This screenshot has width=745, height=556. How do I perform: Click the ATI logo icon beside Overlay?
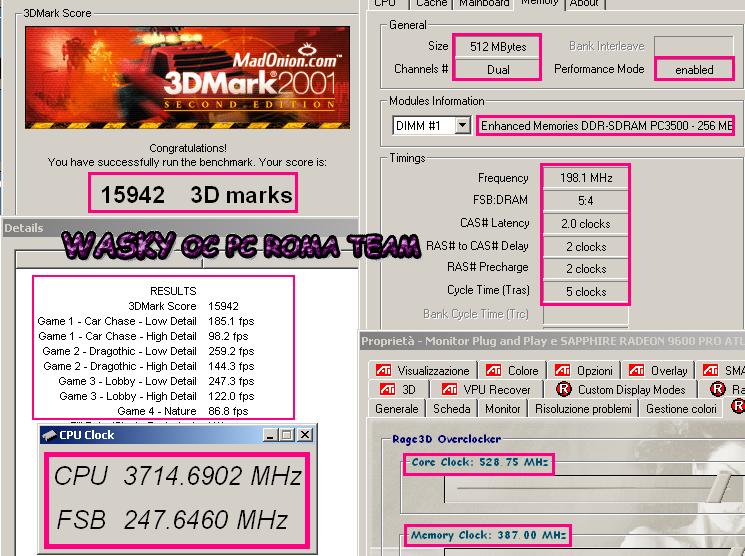[636, 370]
